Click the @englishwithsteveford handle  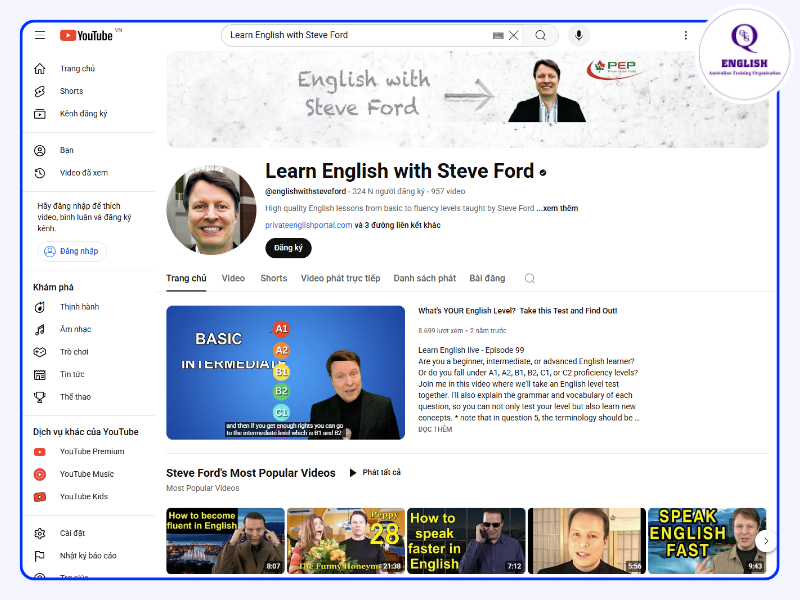click(x=306, y=191)
